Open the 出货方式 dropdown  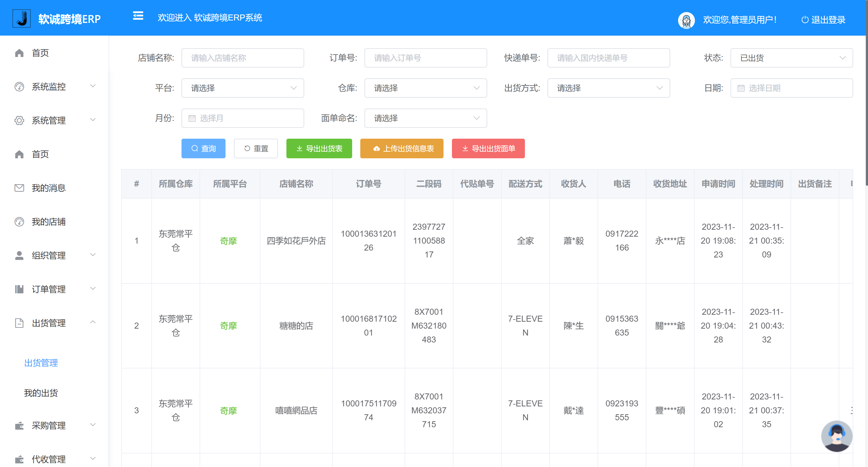pos(608,88)
